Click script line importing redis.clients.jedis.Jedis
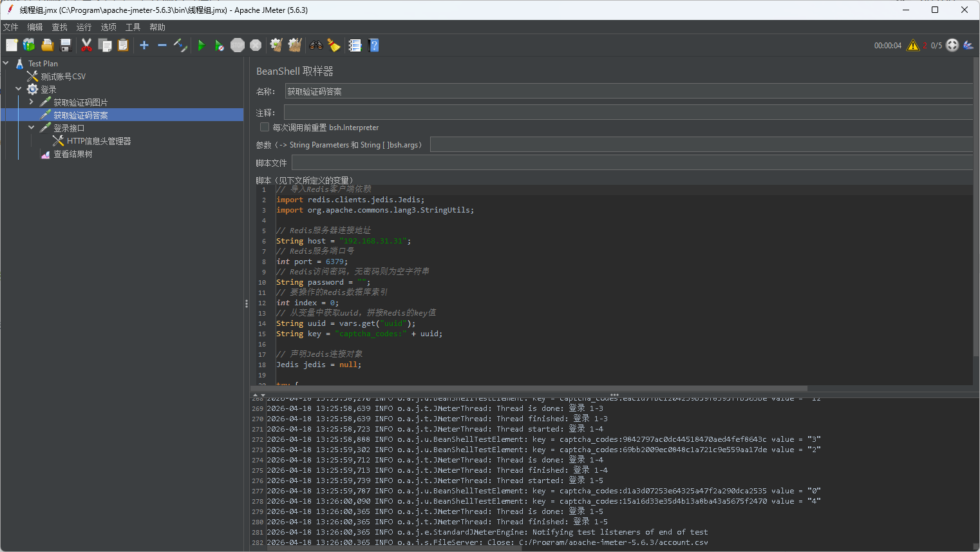Image resolution: width=980 pixels, height=552 pixels. [x=350, y=200]
